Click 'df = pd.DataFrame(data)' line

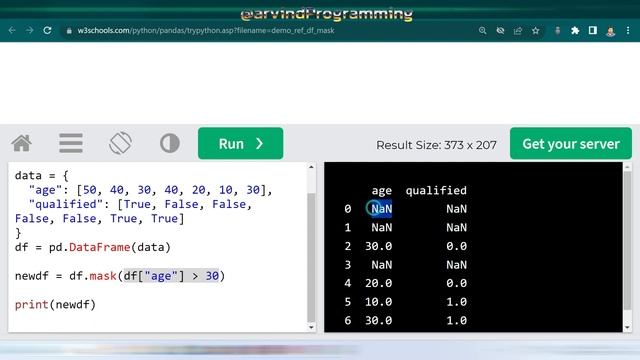click(x=93, y=247)
